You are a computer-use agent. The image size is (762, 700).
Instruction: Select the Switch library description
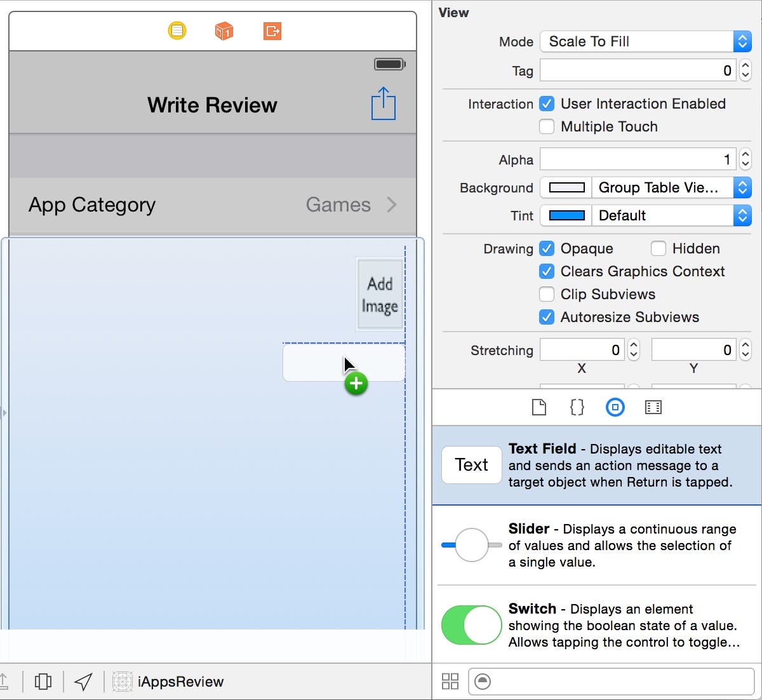pyautogui.click(x=624, y=626)
